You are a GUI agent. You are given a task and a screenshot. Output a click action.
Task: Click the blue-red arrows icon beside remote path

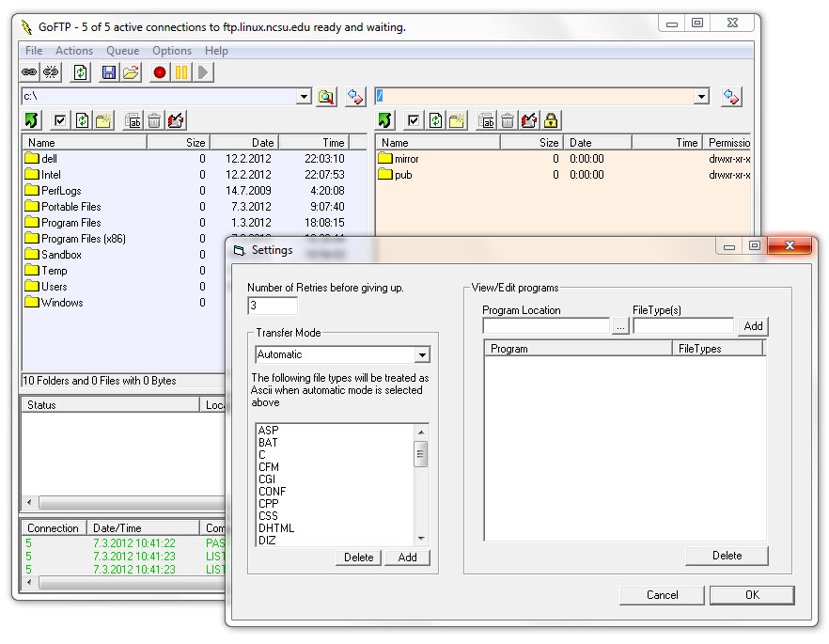731,97
